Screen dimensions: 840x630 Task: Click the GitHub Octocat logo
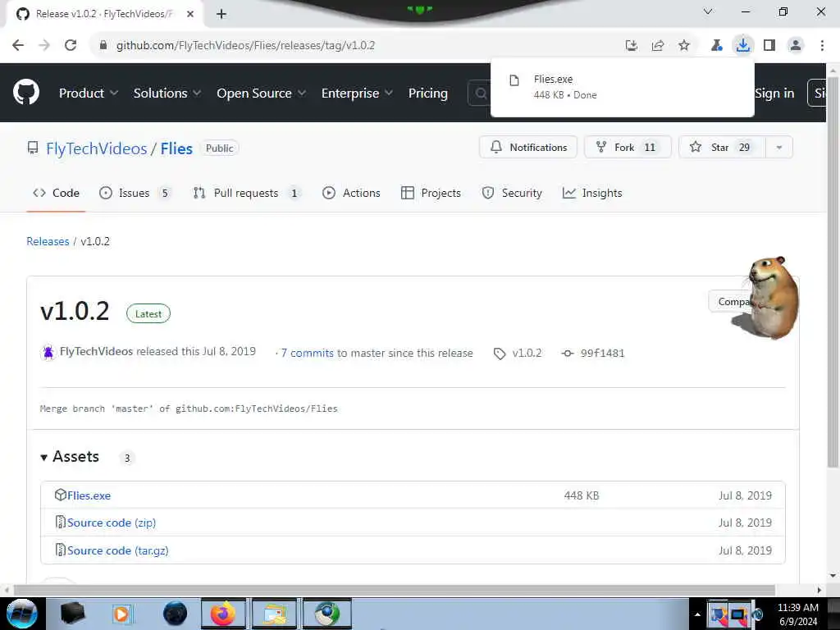click(x=25, y=92)
